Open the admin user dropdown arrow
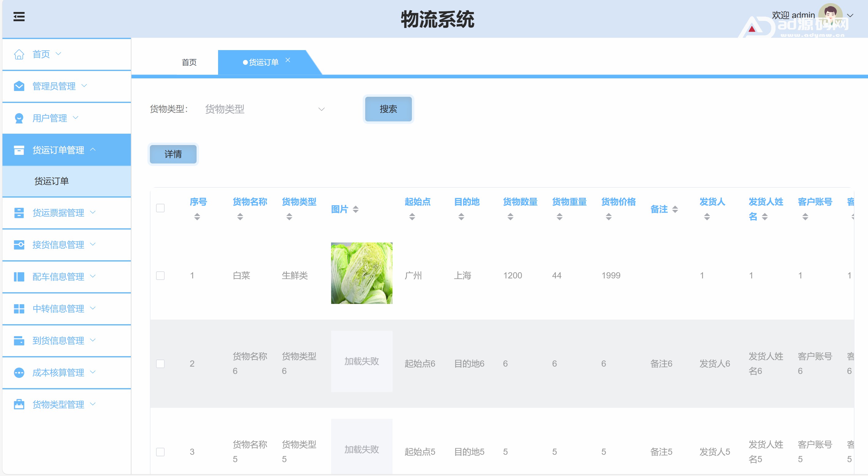 click(850, 15)
